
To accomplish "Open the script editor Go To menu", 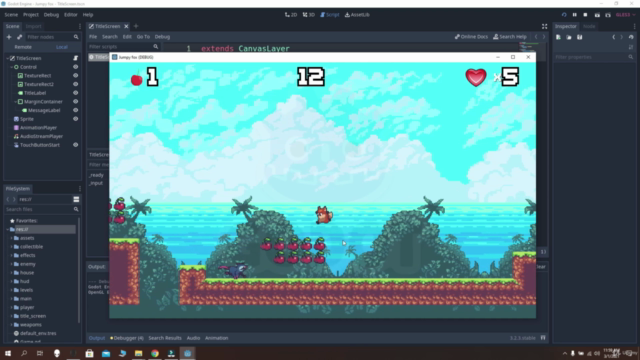I will [143, 37].
